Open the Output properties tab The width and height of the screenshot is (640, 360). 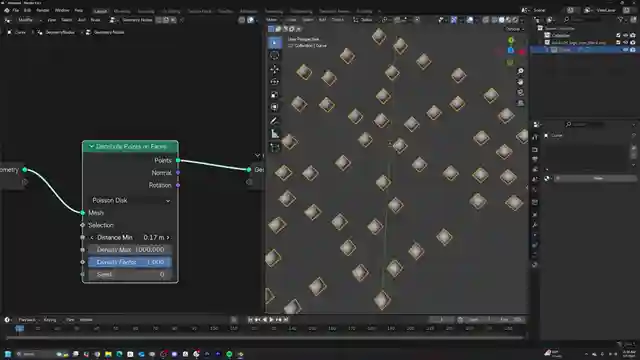click(535, 160)
